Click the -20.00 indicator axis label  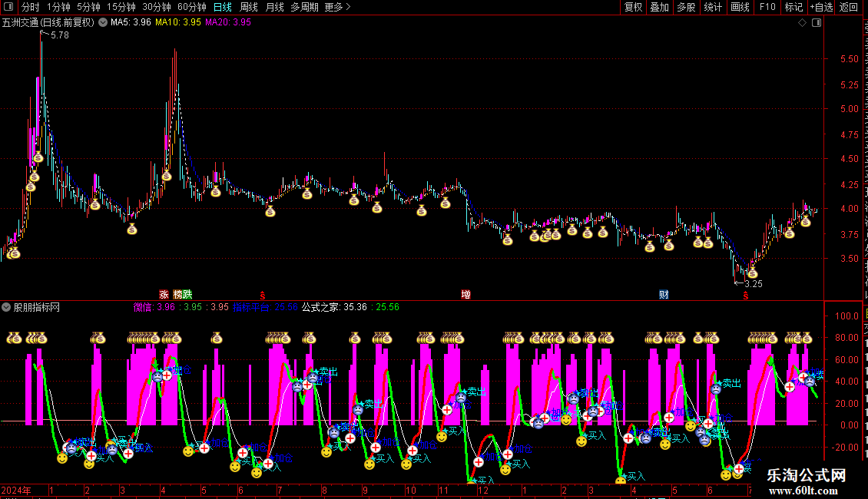(x=846, y=447)
